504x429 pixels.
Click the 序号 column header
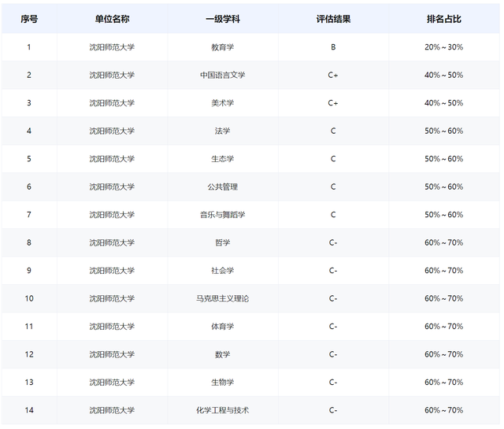pyautogui.click(x=29, y=19)
